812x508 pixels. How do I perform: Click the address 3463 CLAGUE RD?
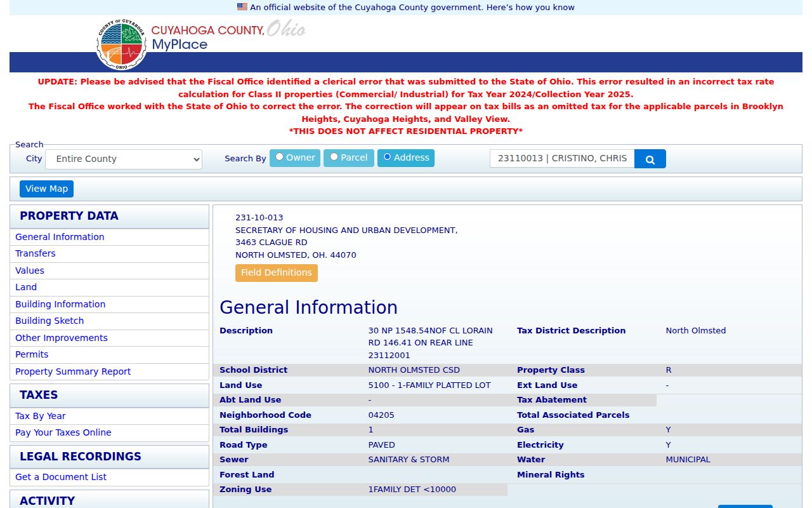click(x=272, y=243)
